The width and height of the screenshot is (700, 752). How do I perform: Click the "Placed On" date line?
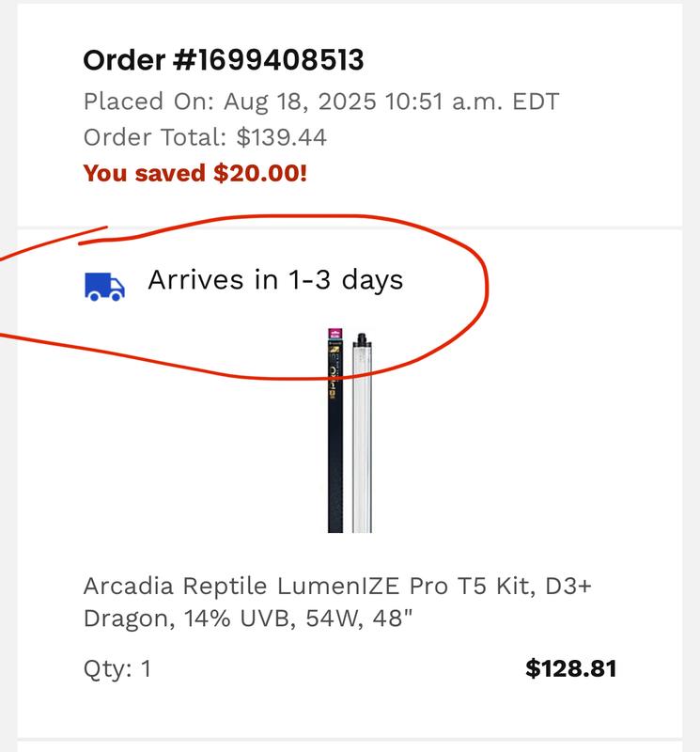click(x=321, y=101)
